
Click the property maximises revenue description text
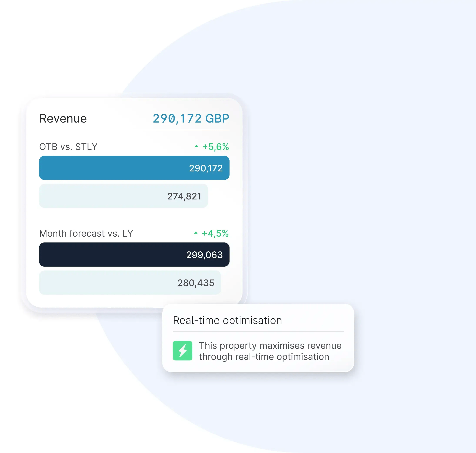pos(270,351)
